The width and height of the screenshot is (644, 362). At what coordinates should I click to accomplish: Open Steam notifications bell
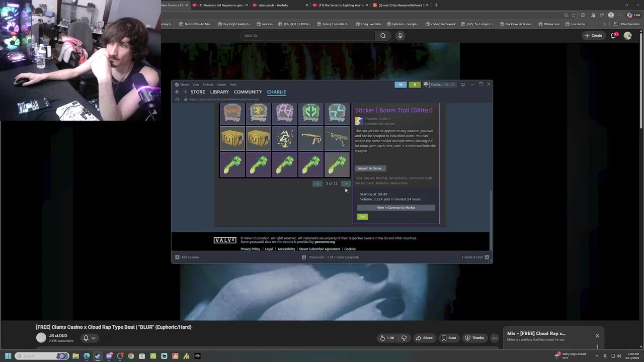[x=415, y=84]
